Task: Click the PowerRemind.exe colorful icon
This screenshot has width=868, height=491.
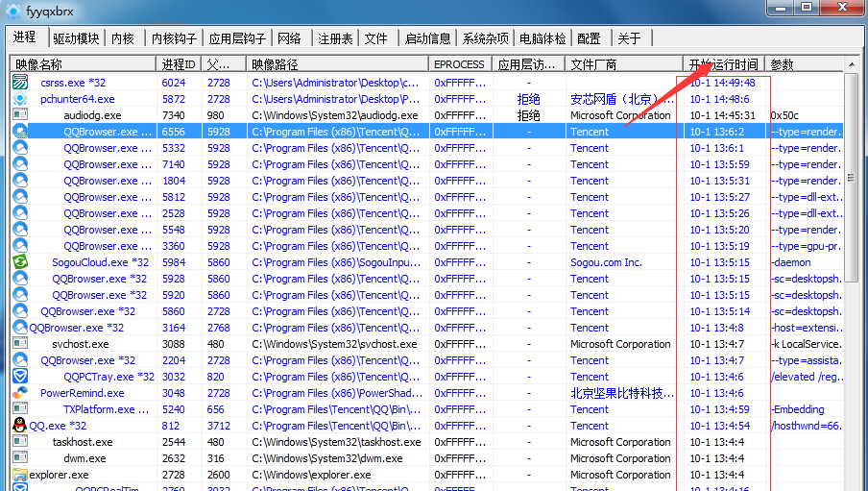Action: point(20,393)
